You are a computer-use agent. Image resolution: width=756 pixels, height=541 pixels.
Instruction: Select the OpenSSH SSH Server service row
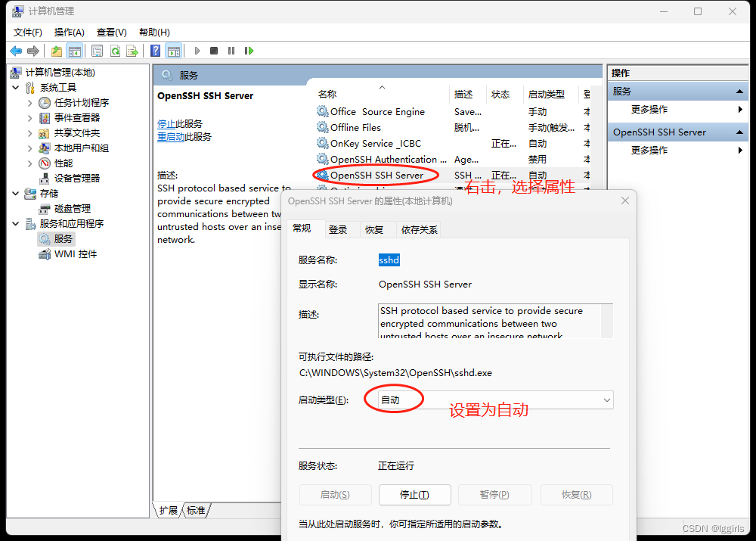point(453,176)
